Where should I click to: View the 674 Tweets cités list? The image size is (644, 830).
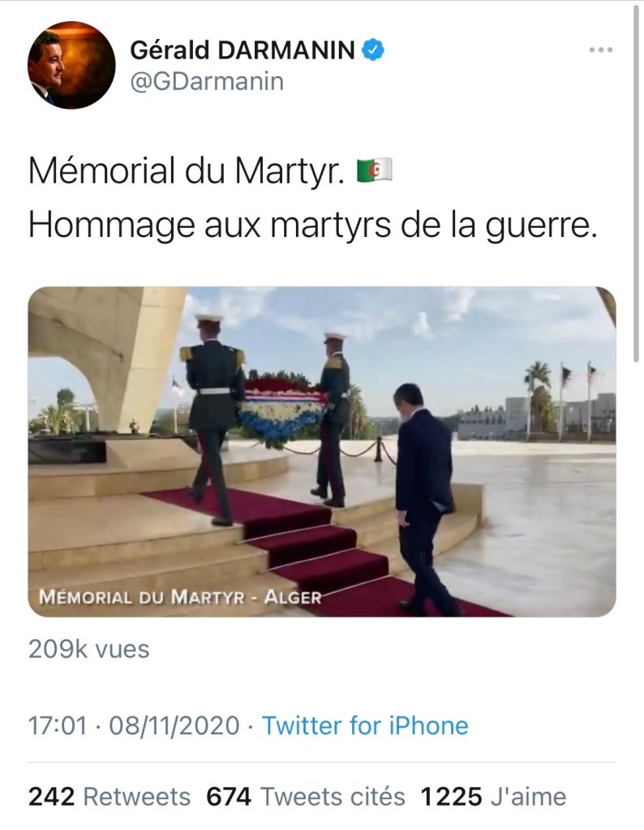305,797
